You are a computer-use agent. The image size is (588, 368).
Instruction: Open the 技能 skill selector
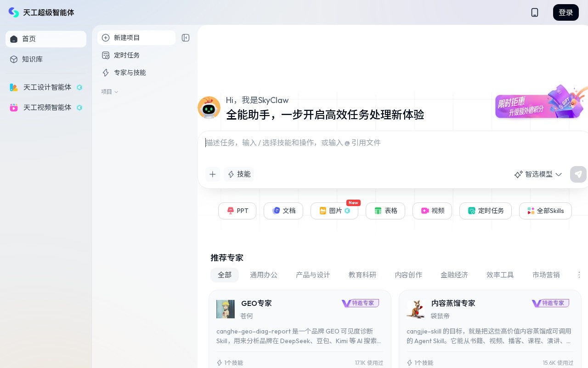(239, 174)
